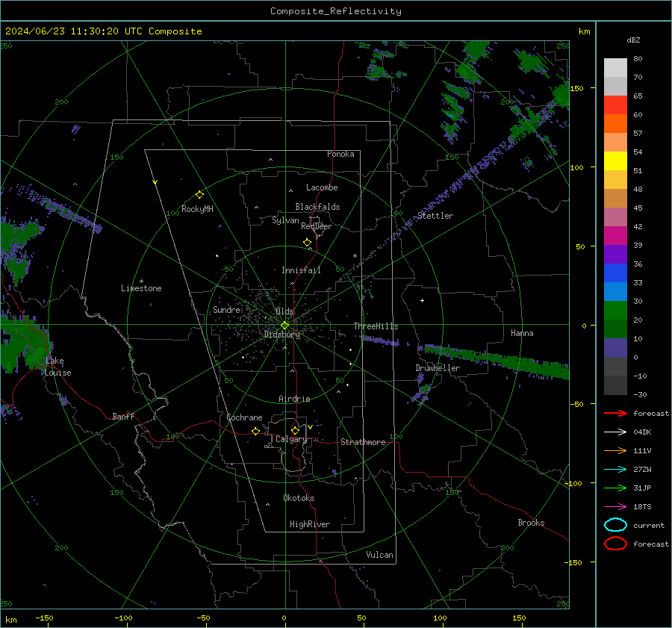Screen dimensions: 672x628
Task: Click the cyan current ellipse icon
Action: (615, 525)
